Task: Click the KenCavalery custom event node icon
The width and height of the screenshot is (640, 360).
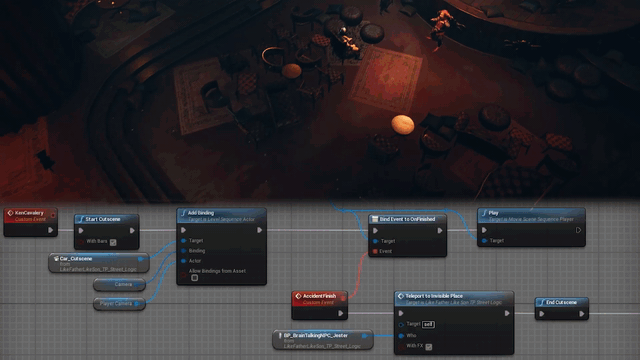Action: pos(11,213)
